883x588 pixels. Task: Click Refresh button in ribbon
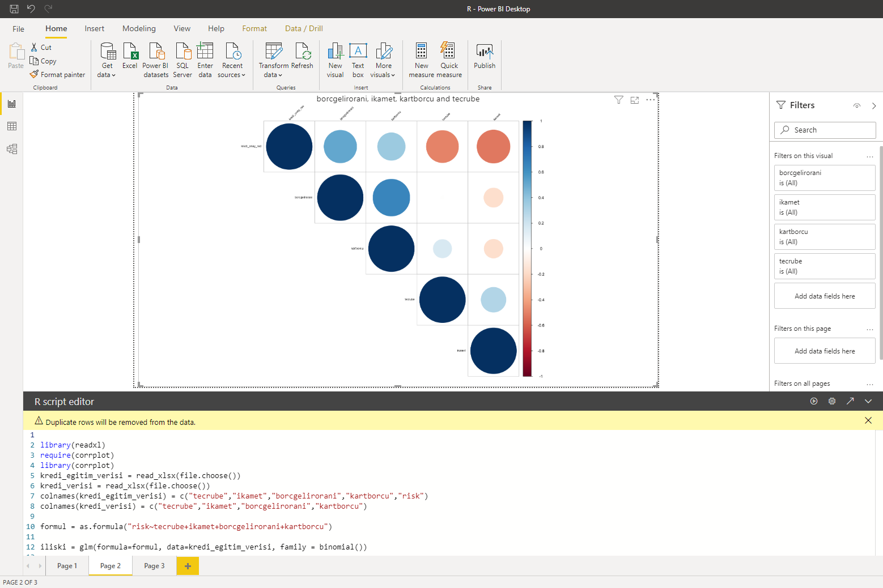(x=302, y=57)
